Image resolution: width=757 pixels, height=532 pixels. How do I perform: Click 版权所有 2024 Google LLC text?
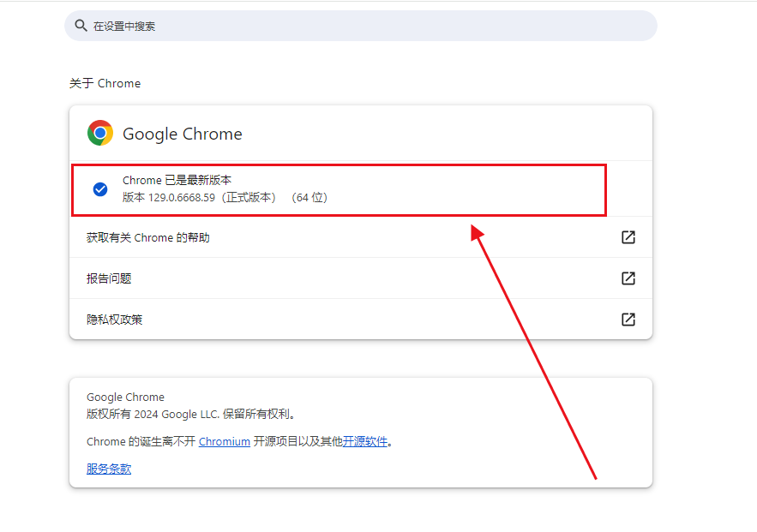click(190, 415)
